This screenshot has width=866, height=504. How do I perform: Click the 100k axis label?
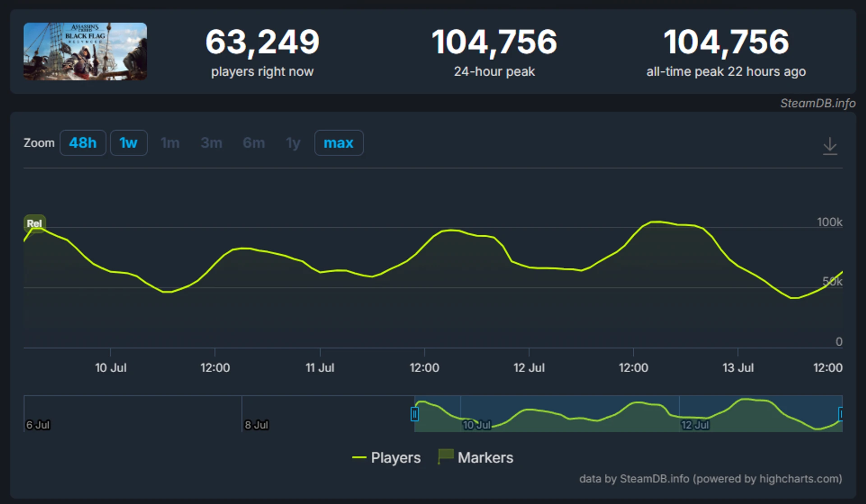pyautogui.click(x=829, y=222)
